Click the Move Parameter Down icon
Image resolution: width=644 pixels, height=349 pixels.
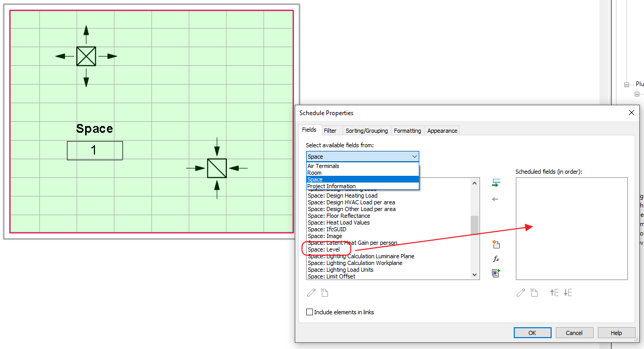coord(567,292)
